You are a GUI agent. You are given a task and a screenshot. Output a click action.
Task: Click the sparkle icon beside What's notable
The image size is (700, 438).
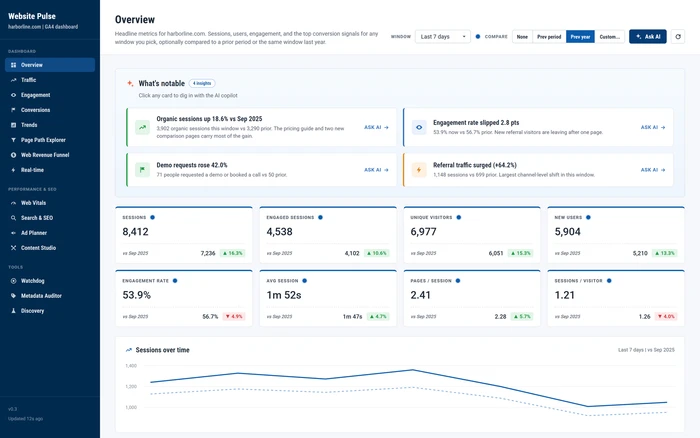130,83
